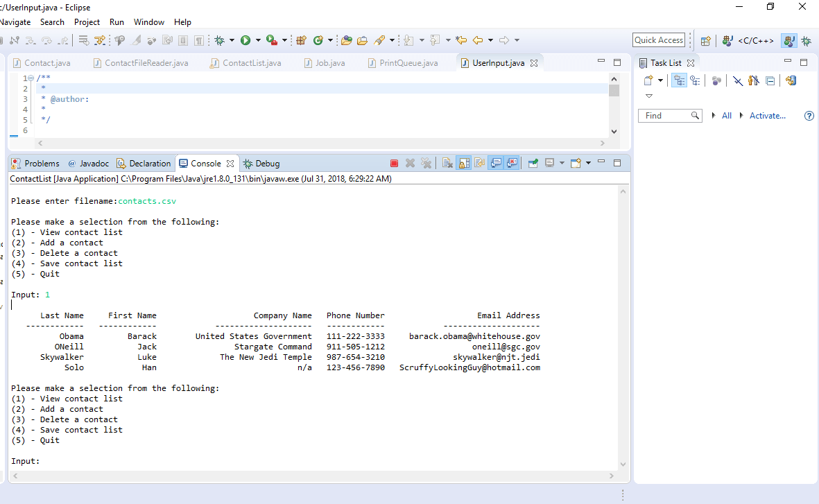
Task: Click the New Java Package icon
Action: pyautogui.click(x=301, y=40)
